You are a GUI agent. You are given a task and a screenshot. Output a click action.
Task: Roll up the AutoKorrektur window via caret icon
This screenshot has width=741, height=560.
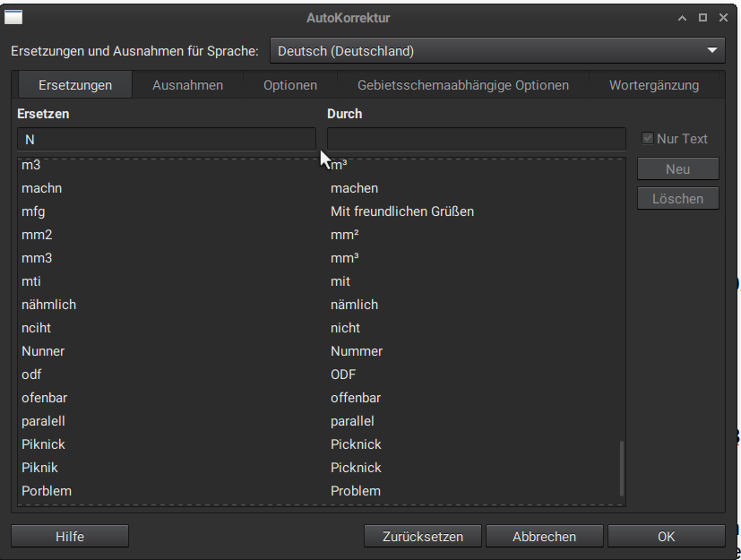tap(682, 18)
